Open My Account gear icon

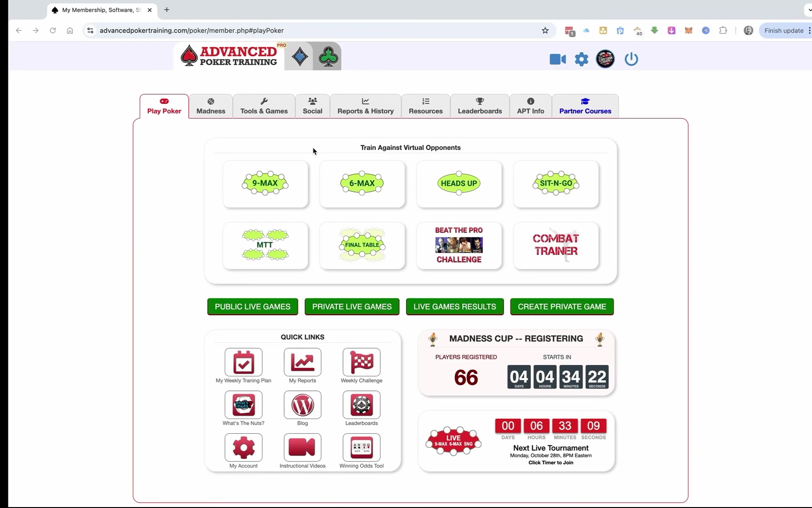(244, 447)
